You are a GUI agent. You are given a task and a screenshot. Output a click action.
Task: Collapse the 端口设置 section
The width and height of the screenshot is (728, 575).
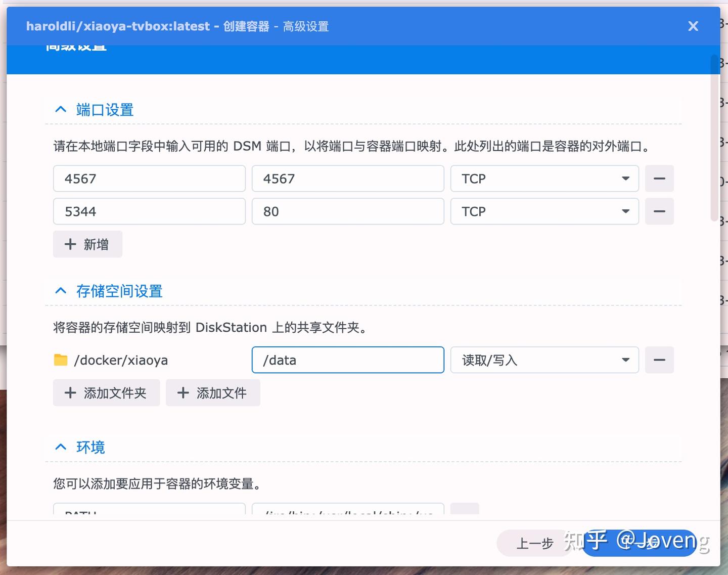pos(61,110)
